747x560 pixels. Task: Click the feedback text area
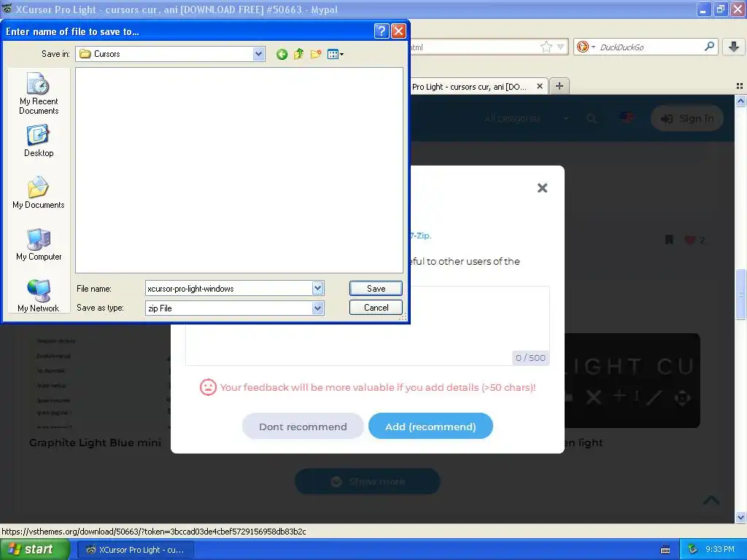[x=368, y=326]
